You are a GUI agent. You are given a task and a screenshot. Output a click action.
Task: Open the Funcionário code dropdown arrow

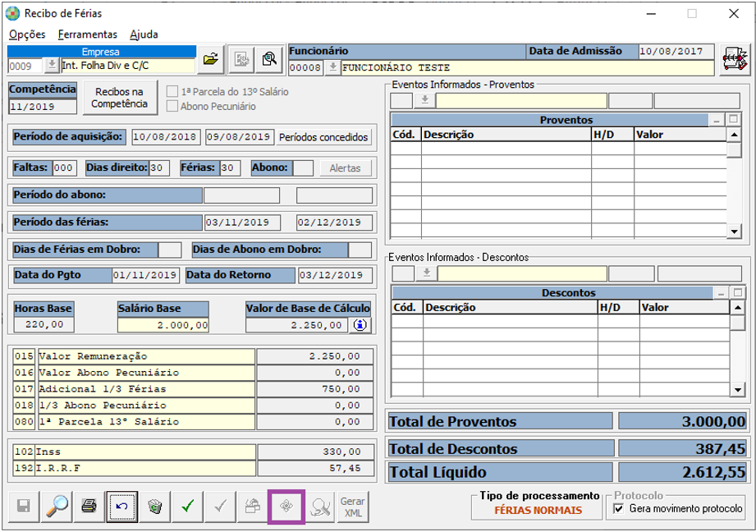click(332, 67)
